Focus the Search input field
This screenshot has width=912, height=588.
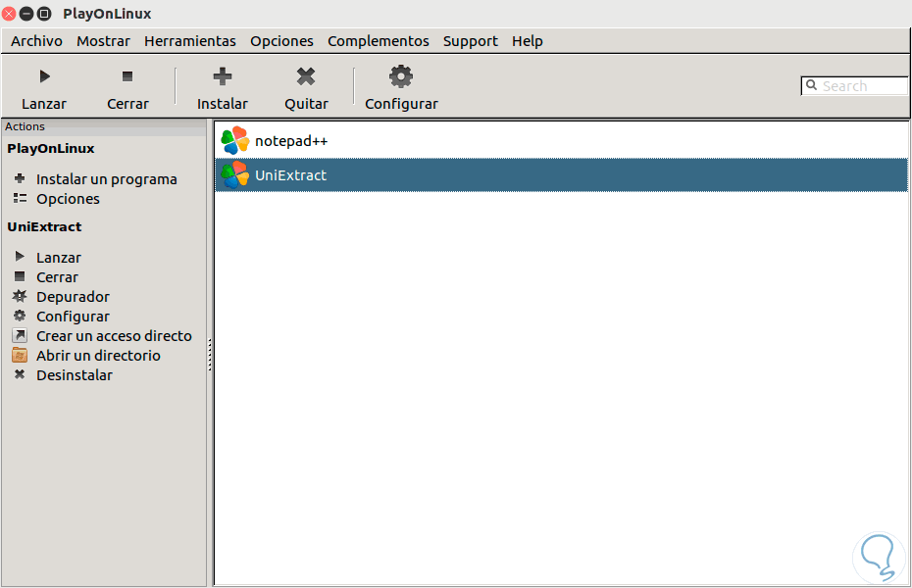click(x=854, y=86)
